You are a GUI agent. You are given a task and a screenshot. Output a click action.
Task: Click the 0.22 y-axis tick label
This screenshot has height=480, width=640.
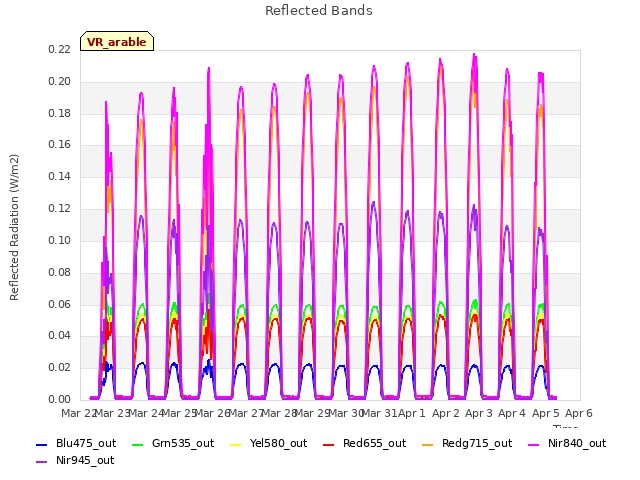(x=60, y=49)
